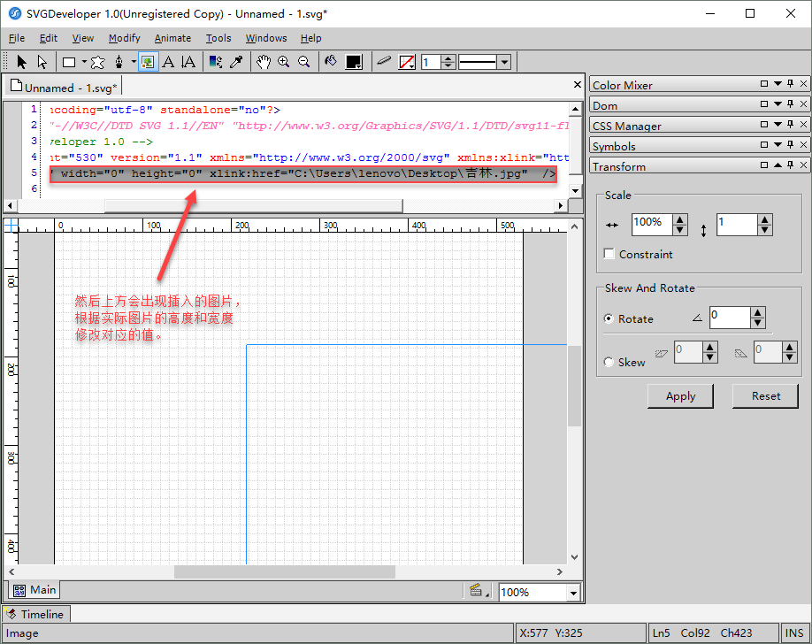Click the Zoom In magnifier tool

pos(284,62)
